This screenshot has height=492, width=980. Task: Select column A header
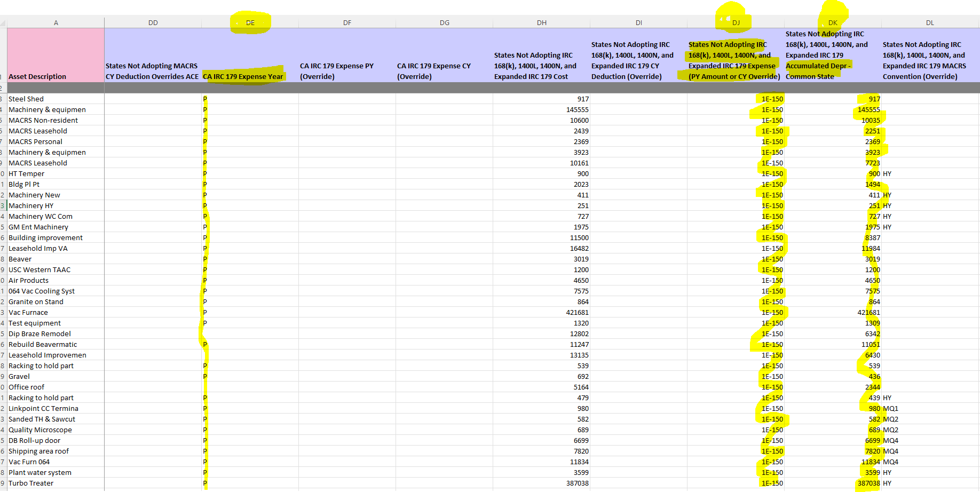coord(56,23)
